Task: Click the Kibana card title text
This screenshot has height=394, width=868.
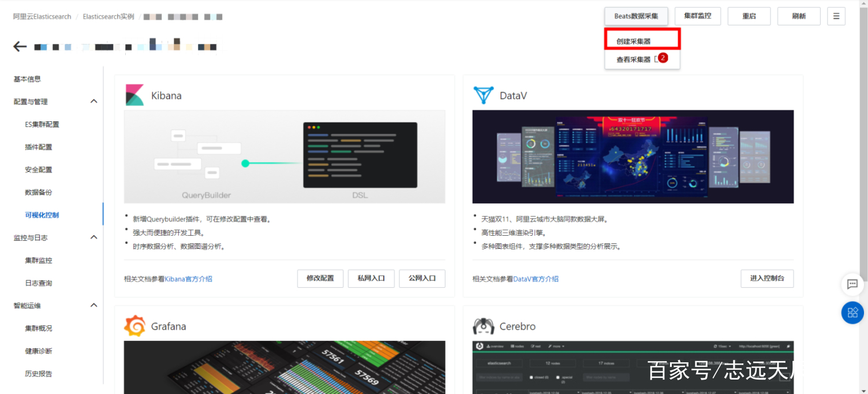Action: [166, 95]
